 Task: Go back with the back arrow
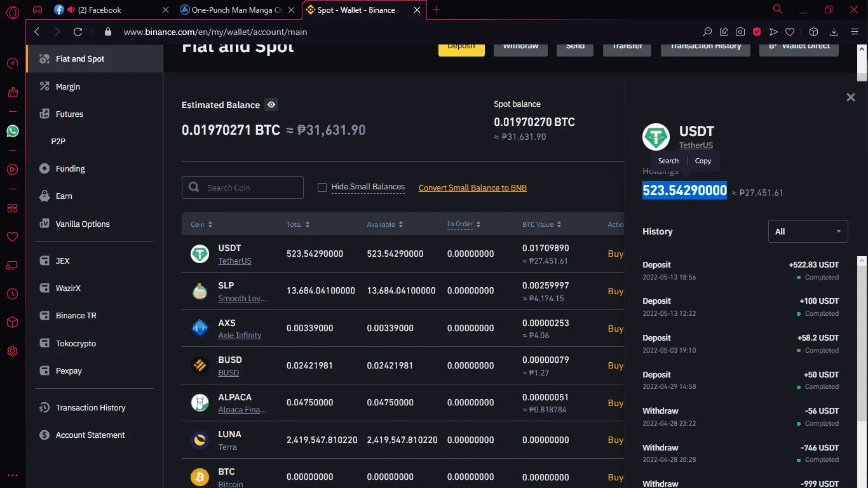37,32
